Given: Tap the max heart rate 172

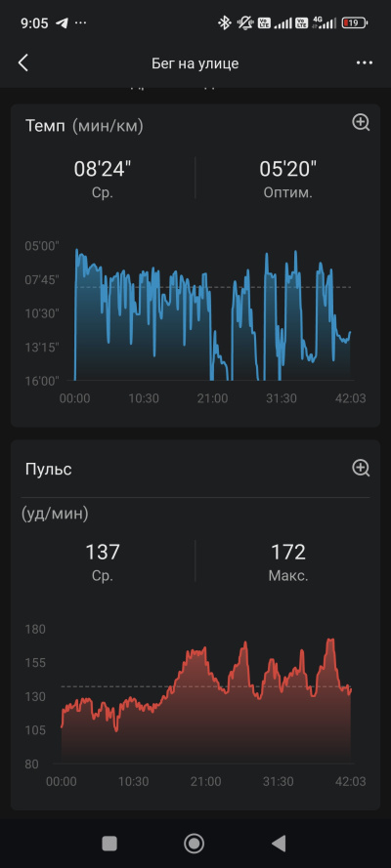Looking at the screenshot, I should tap(288, 552).
